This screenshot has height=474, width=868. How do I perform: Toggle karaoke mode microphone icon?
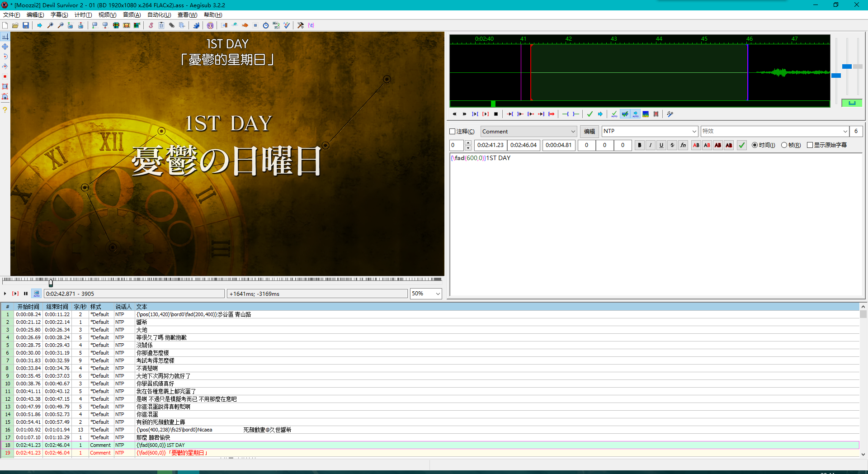click(x=670, y=114)
